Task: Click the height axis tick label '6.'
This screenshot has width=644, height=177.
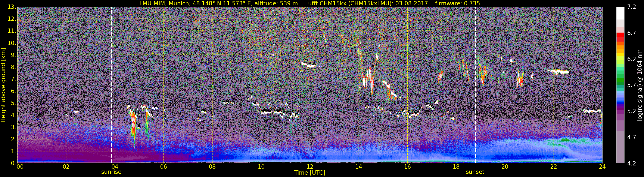Action: point(13,91)
